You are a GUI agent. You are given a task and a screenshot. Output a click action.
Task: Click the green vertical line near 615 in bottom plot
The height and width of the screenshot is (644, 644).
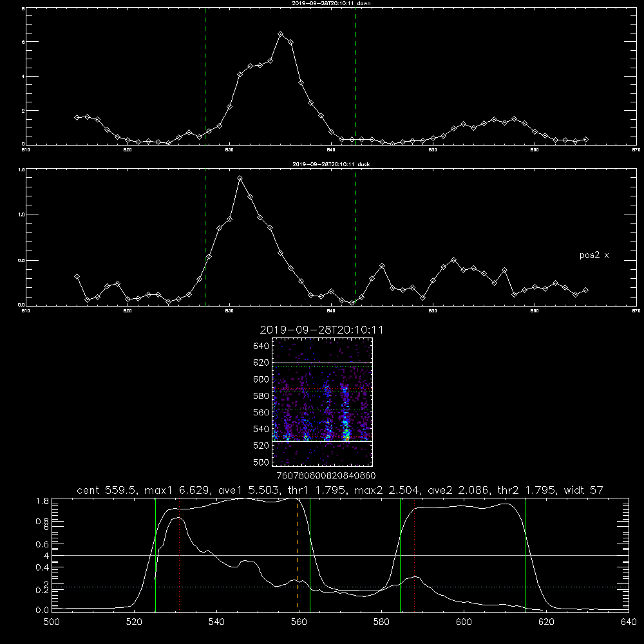pyautogui.click(x=526, y=554)
